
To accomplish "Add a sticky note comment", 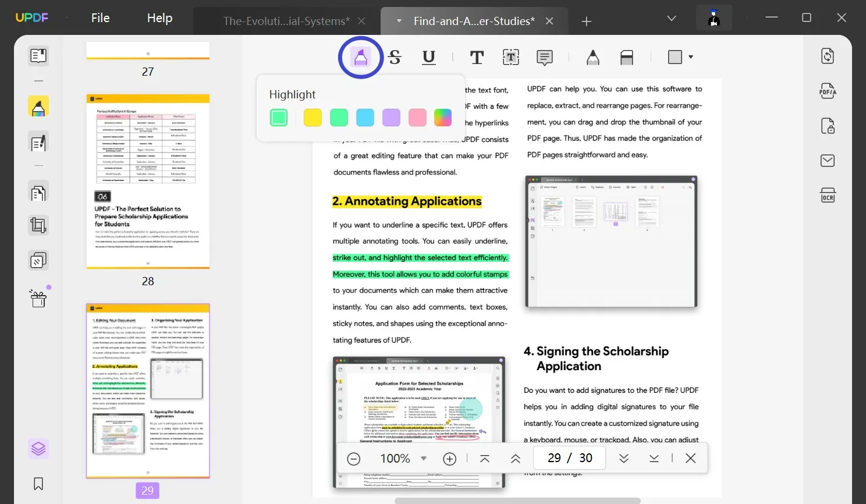I will click(x=545, y=57).
